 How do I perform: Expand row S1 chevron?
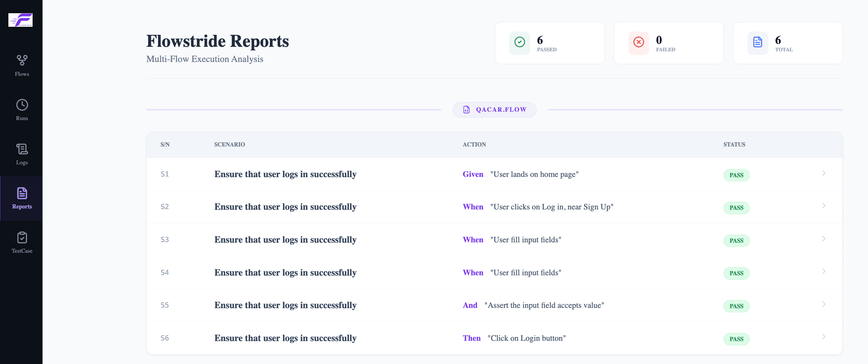tap(824, 173)
